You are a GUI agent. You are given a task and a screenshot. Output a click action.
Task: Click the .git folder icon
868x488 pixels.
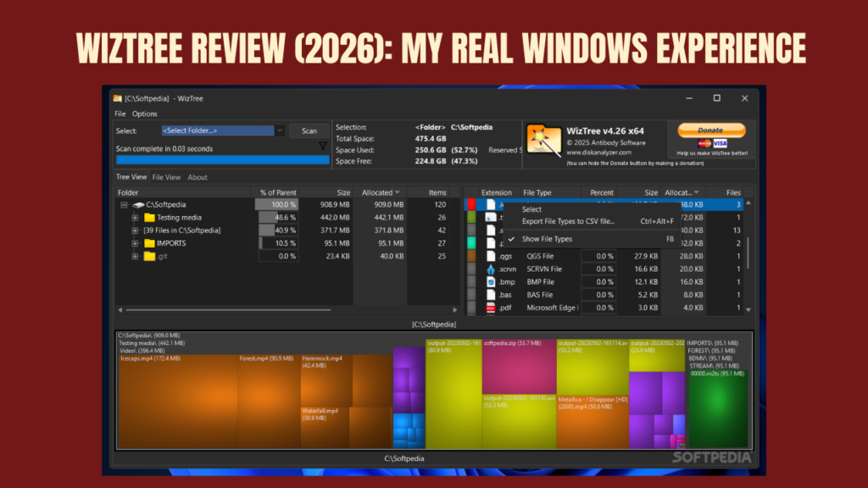[149, 256]
